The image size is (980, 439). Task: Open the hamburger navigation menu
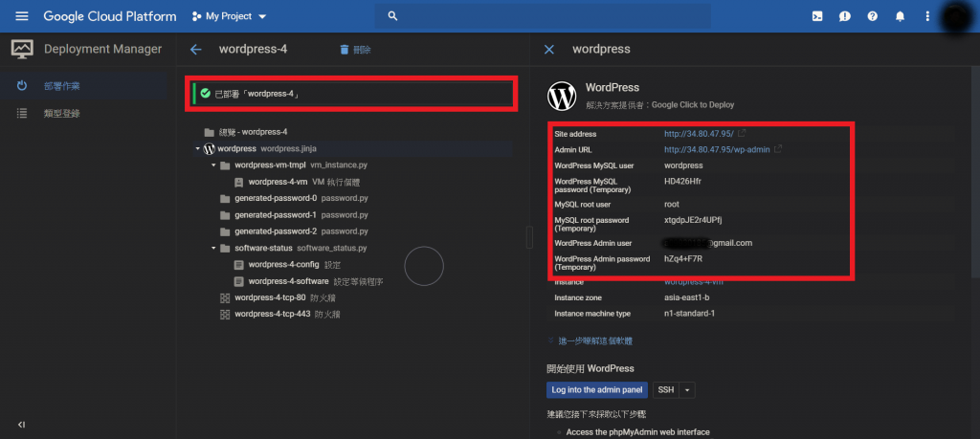[x=22, y=16]
